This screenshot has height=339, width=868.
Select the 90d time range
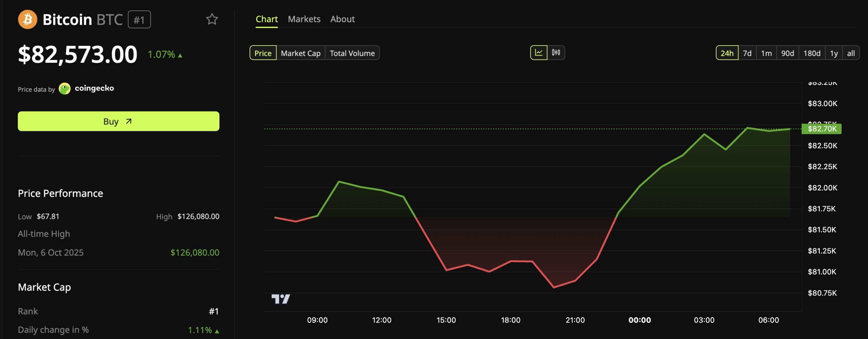[788, 53]
